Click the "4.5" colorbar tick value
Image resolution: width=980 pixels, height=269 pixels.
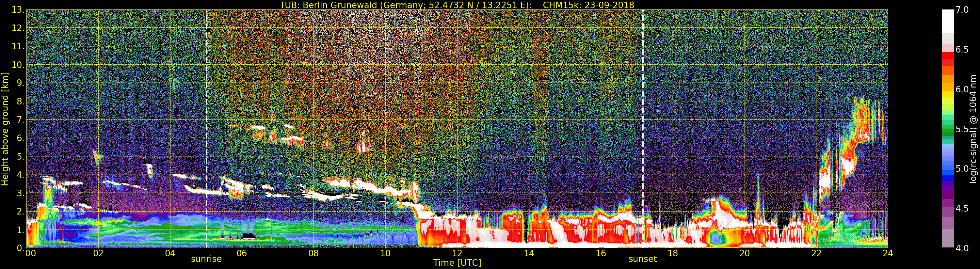click(962, 209)
